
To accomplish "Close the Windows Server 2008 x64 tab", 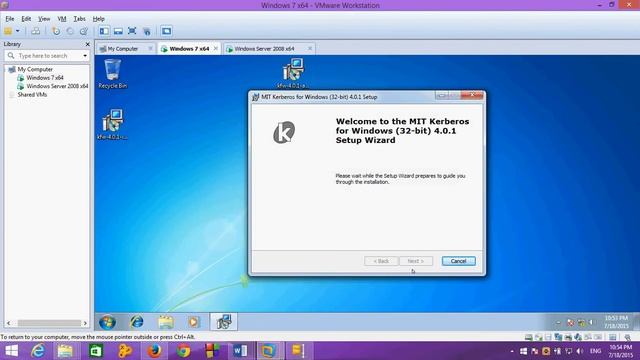I will coord(310,49).
